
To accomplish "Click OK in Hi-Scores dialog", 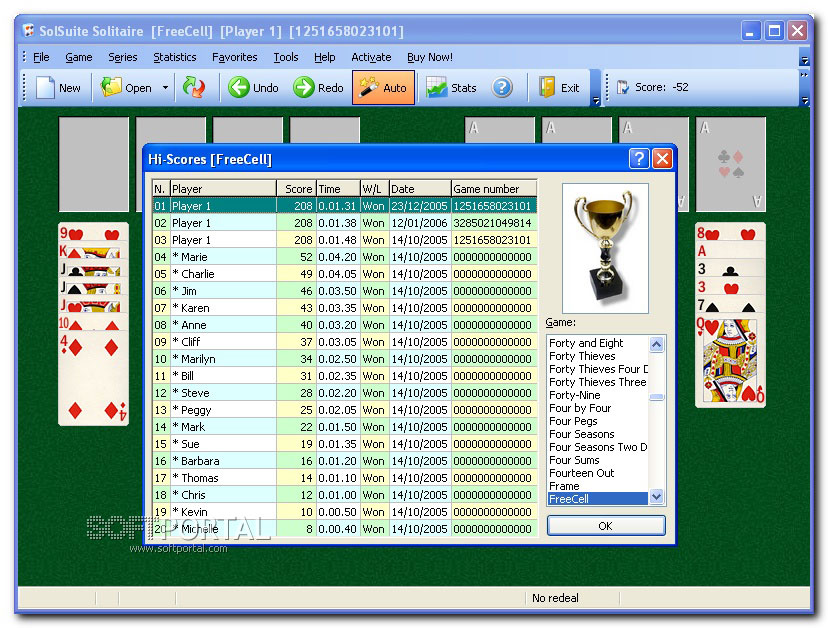I will 606,526.
